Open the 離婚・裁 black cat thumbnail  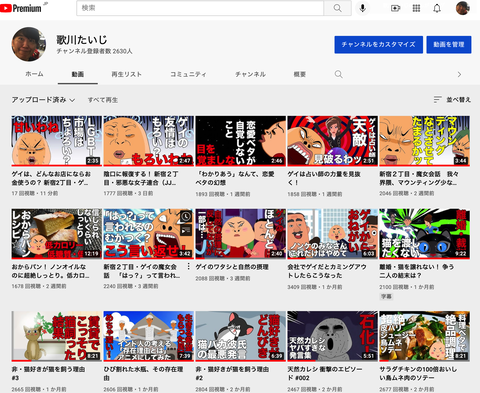(424, 234)
